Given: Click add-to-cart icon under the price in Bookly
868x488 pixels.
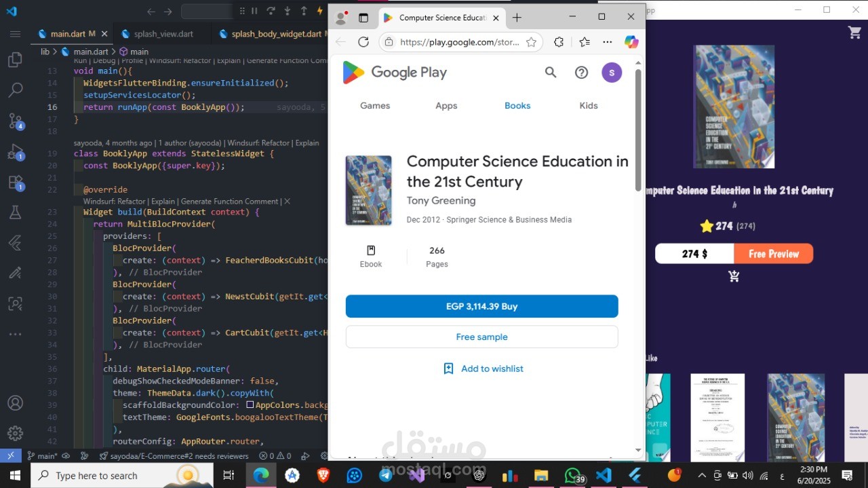Looking at the screenshot, I should click(734, 276).
